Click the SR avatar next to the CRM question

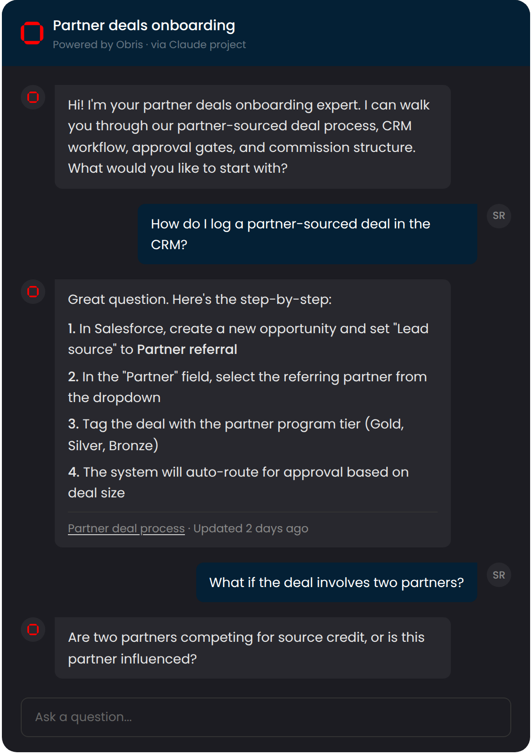[499, 216]
